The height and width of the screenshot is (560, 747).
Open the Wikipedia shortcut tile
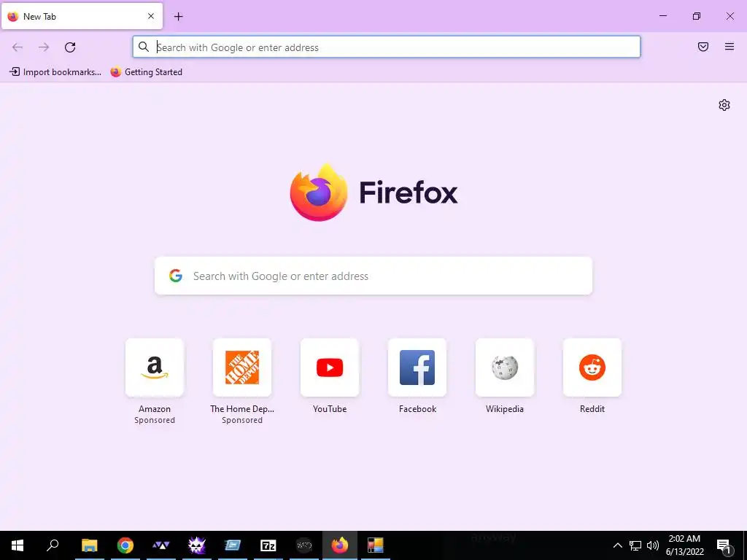505,367
